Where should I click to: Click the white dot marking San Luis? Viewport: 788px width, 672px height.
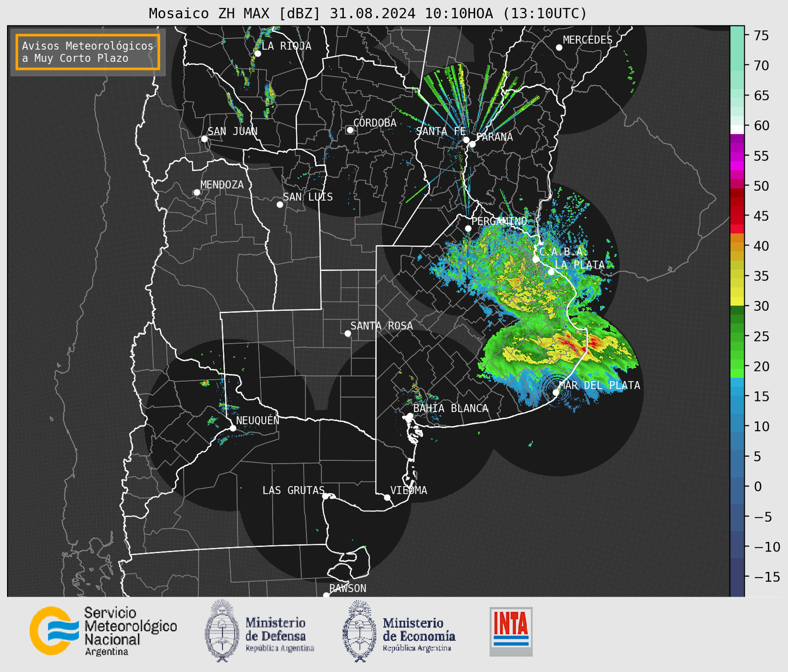coord(280,205)
